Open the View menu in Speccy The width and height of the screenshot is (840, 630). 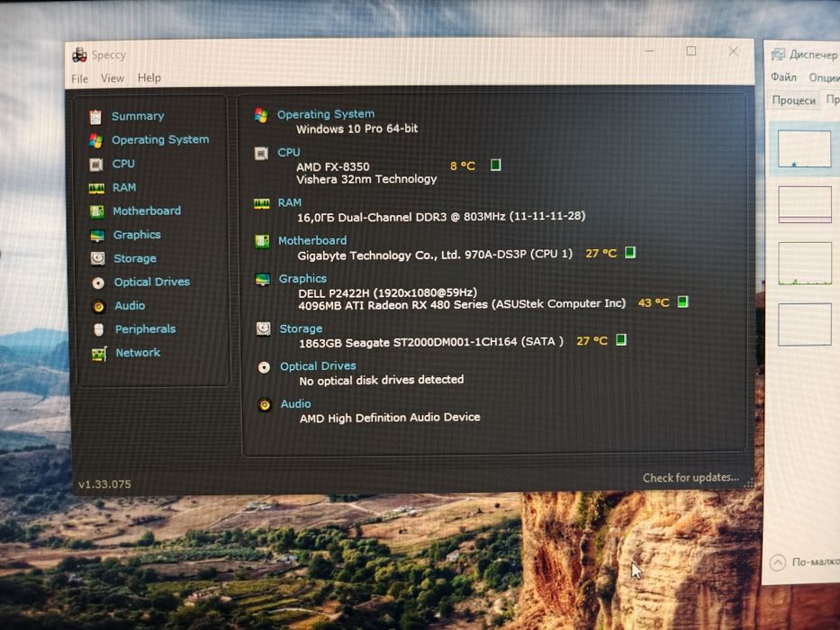pos(113,78)
